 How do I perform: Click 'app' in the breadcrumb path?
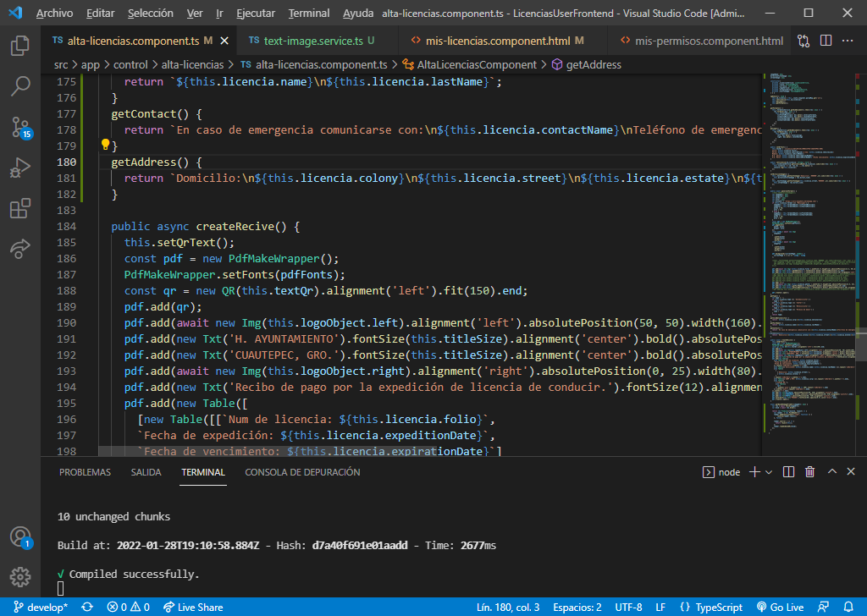click(x=90, y=64)
